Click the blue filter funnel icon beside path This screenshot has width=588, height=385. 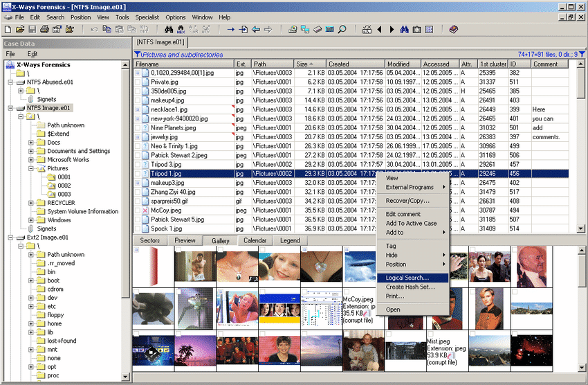138,55
